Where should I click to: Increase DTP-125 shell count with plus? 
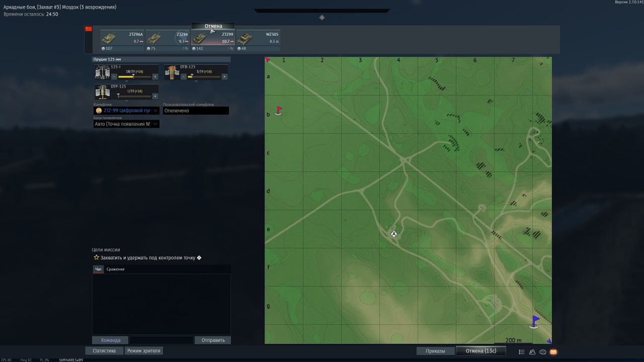tap(155, 96)
